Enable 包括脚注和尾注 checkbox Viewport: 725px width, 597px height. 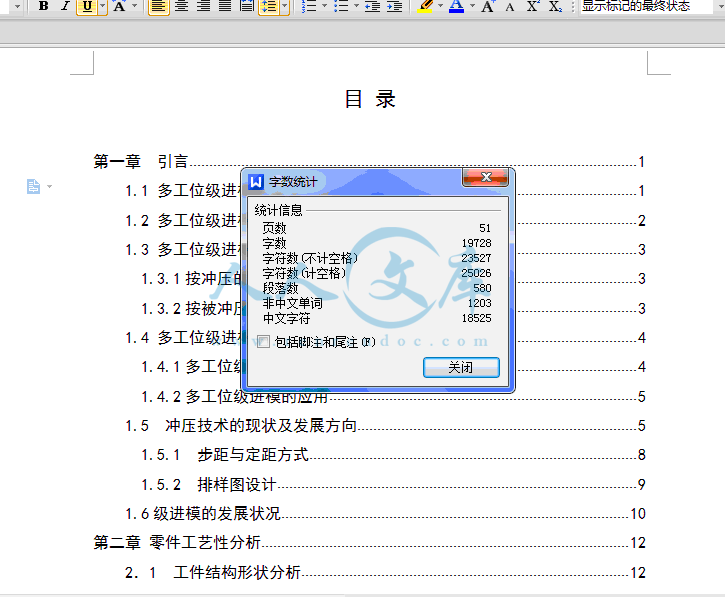click(264, 342)
